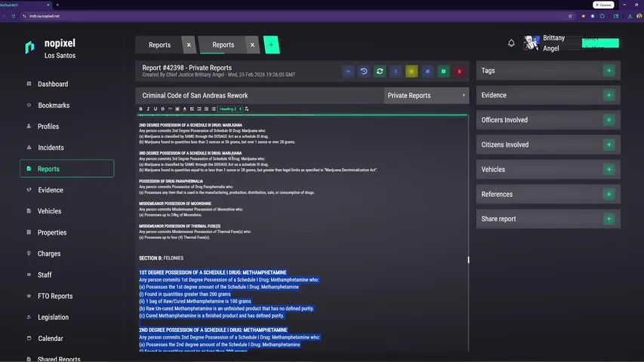Underline text using the editor toolbar

(156, 109)
